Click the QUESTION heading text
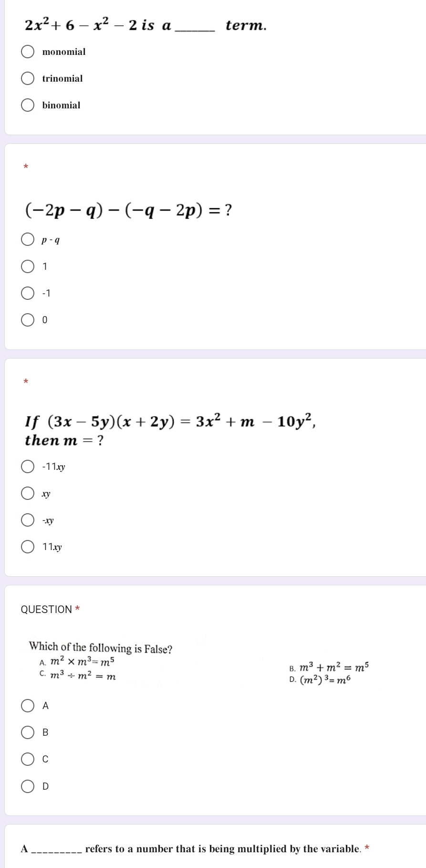 coord(46,609)
